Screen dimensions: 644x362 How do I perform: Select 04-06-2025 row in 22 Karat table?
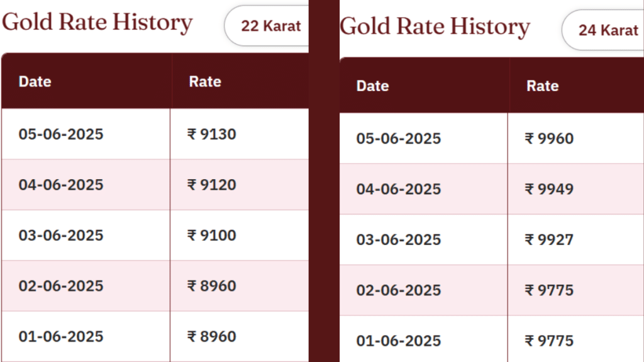155,185
